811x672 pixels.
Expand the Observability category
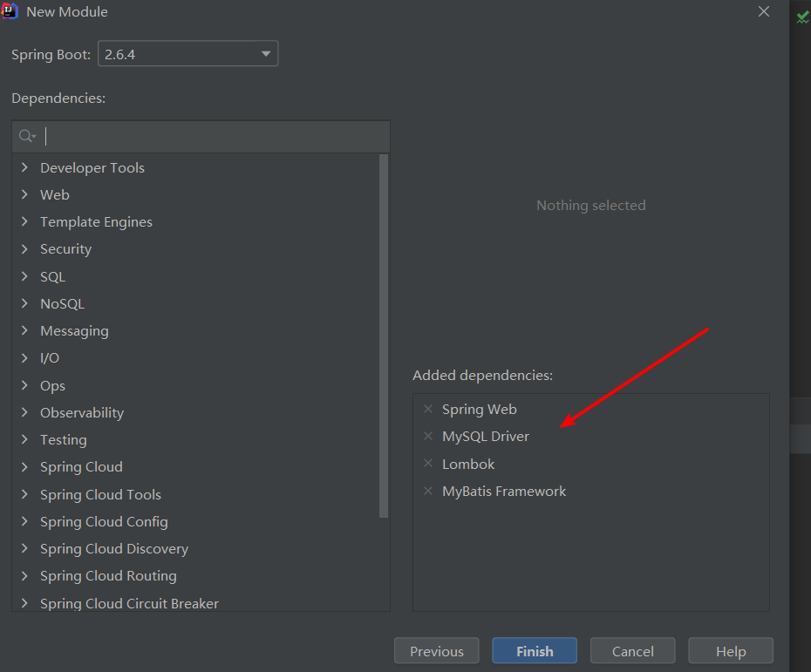point(24,412)
